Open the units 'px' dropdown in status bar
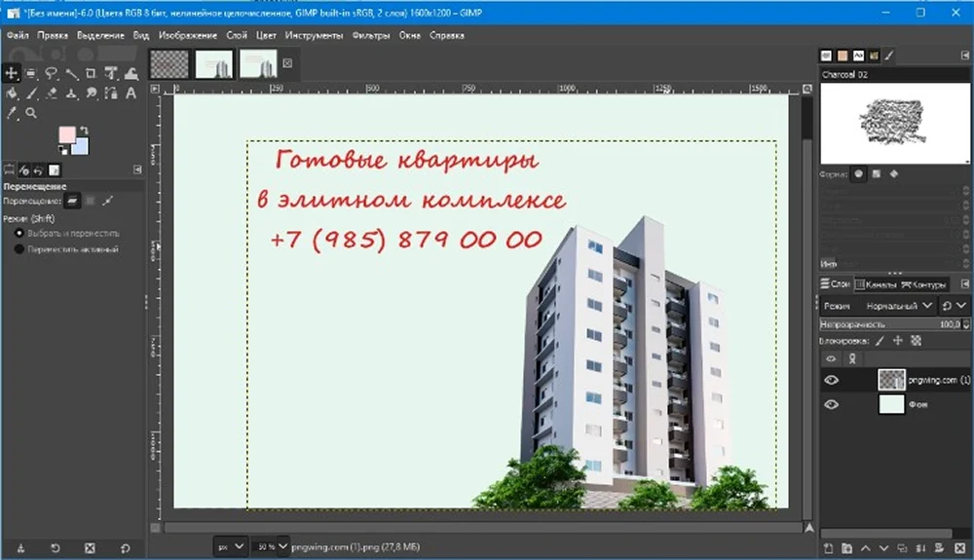 [x=230, y=547]
